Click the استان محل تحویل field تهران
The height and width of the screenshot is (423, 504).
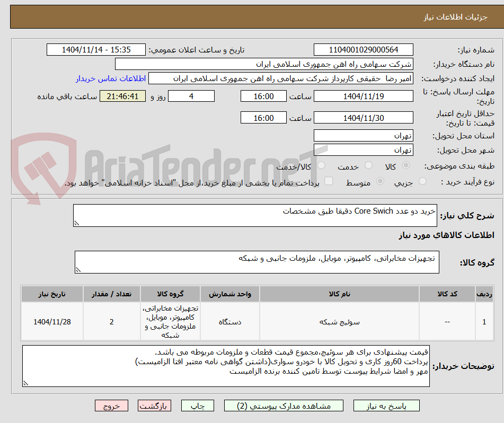[363, 136]
